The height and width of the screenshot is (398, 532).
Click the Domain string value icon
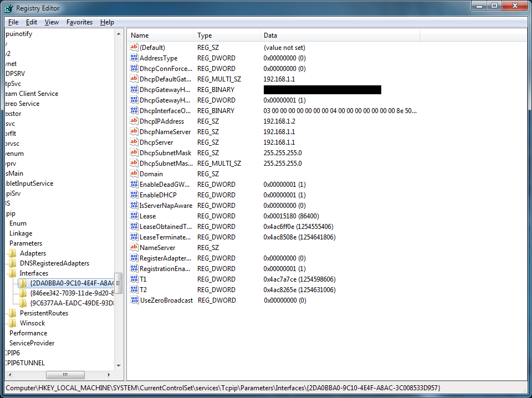134,174
